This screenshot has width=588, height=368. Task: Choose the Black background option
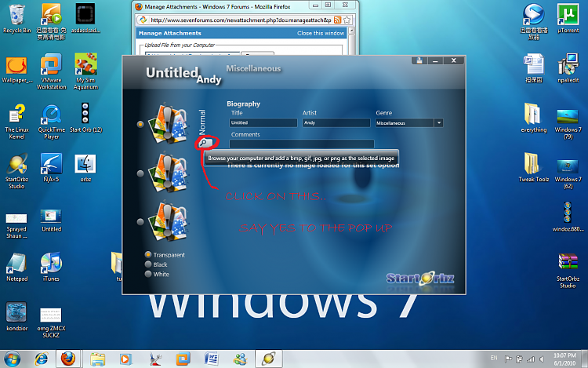(148, 264)
